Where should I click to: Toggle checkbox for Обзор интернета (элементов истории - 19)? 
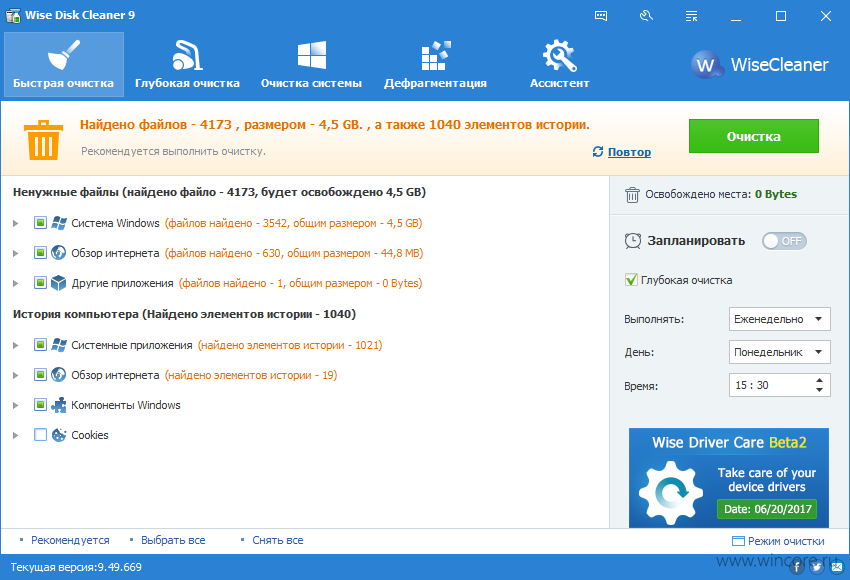pos(40,375)
